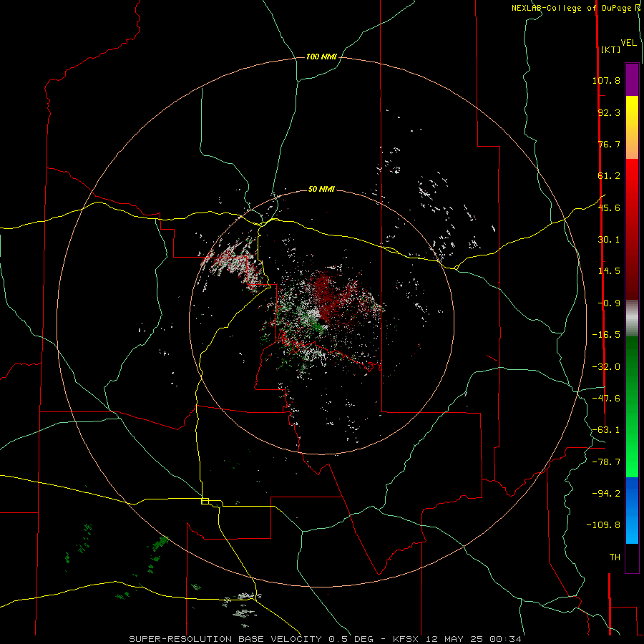
Task: Click the -32.0 value on velocity scale
Action: tap(606, 367)
